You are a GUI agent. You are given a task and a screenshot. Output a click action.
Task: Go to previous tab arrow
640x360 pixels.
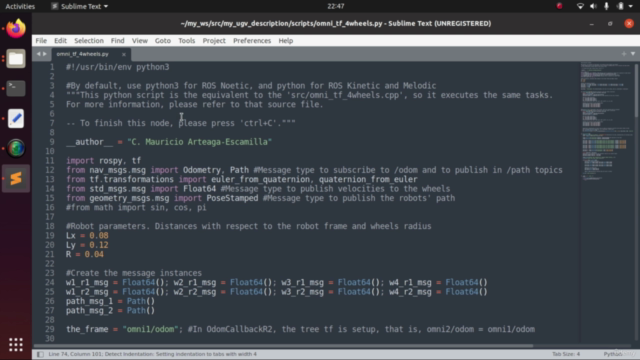[38, 54]
